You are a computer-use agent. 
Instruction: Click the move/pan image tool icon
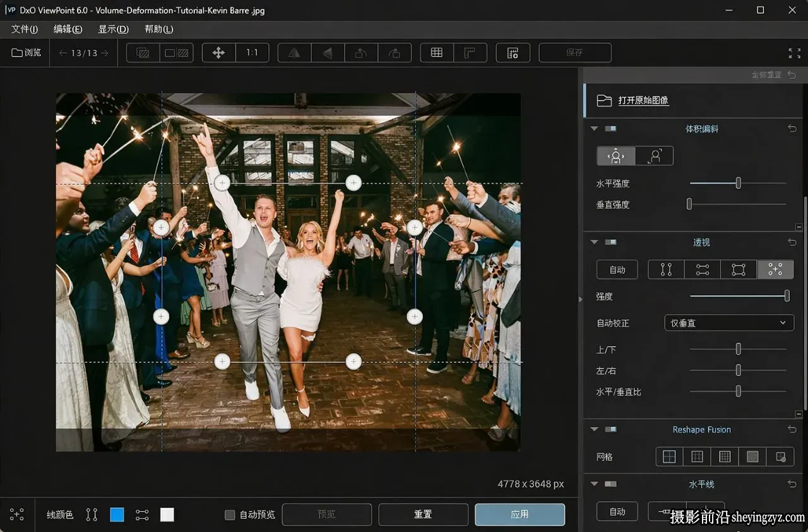coord(218,53)
